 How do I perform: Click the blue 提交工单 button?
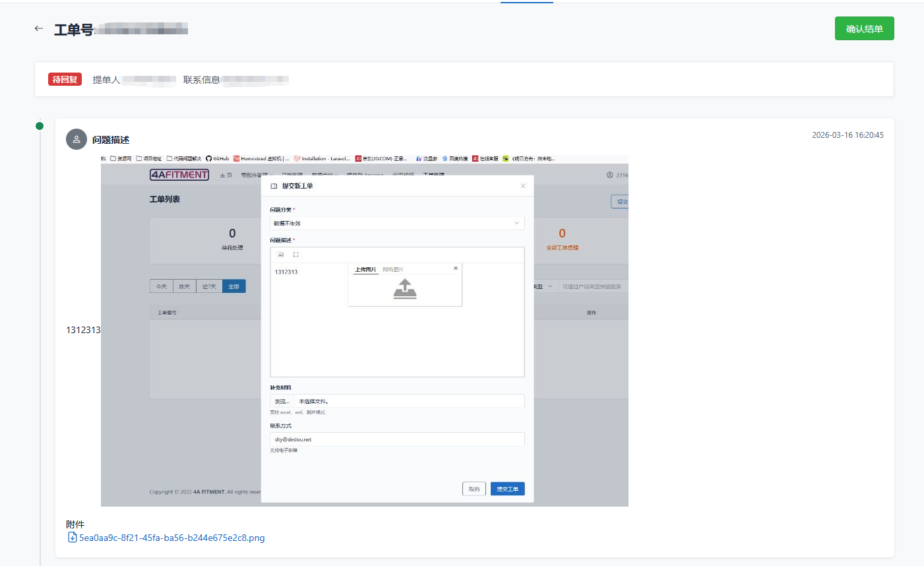pos(507,489)
